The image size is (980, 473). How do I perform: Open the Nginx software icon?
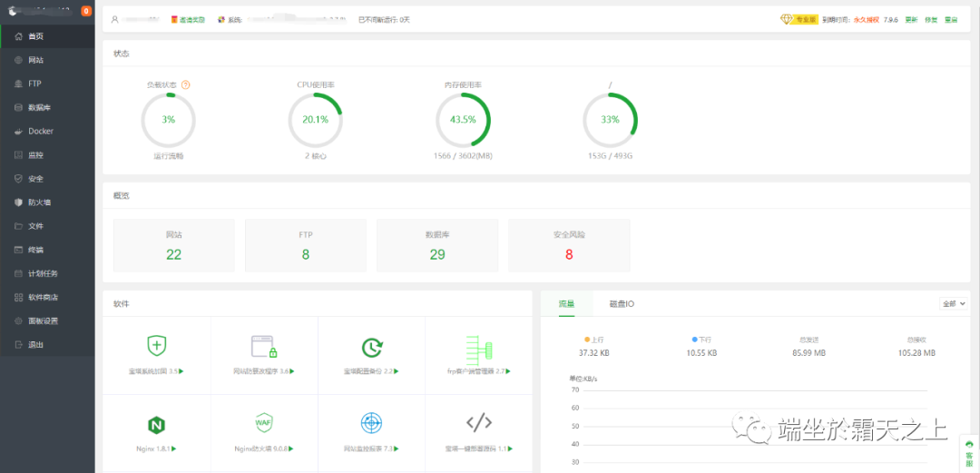click(x=156, y=424)
